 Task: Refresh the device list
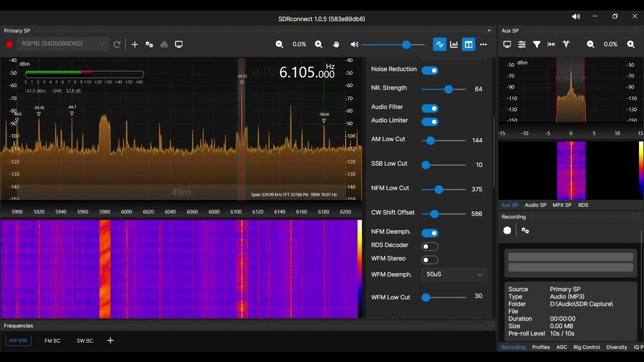(x=117, y=44)
